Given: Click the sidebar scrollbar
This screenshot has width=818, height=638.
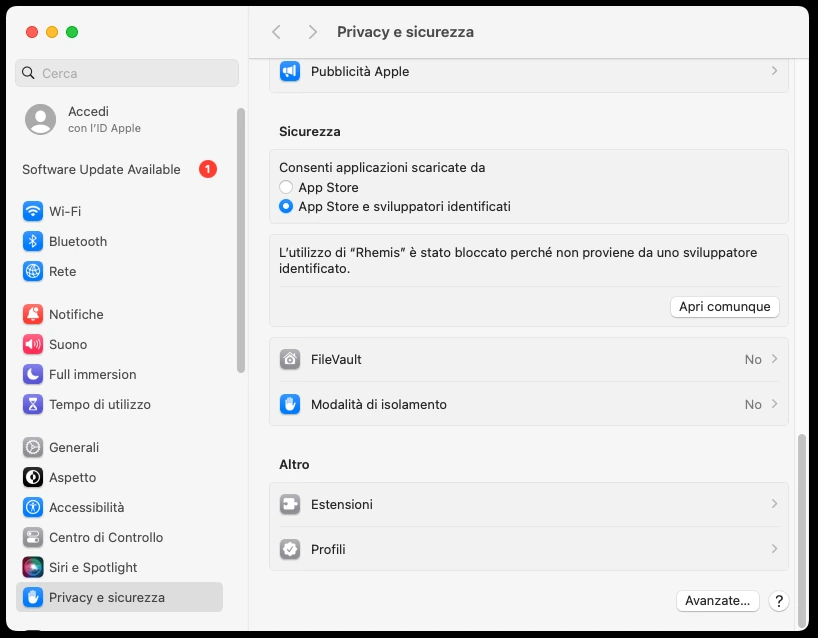Looking at the screenshot, I should [240, 240].
